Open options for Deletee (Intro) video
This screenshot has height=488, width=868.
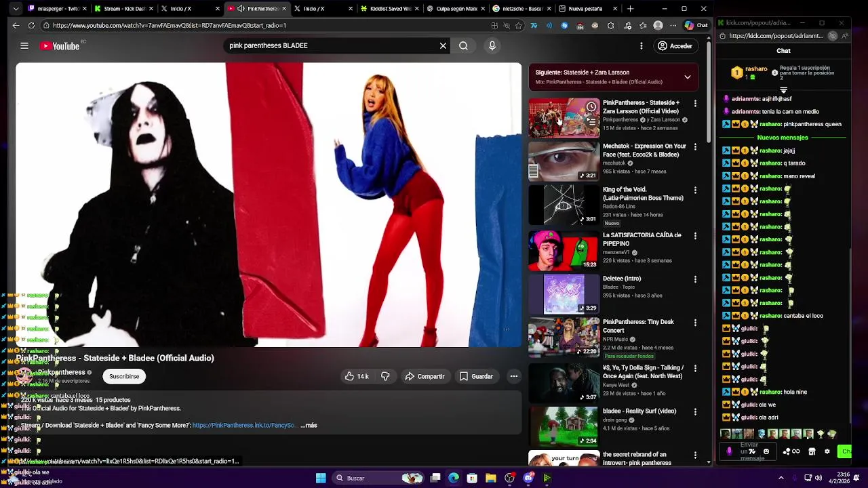(x=695, y=279)
